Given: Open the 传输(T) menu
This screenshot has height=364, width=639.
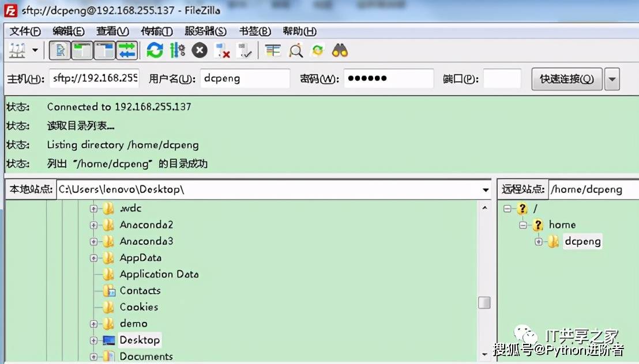Looking at the screenshot, I should [157, 31].
